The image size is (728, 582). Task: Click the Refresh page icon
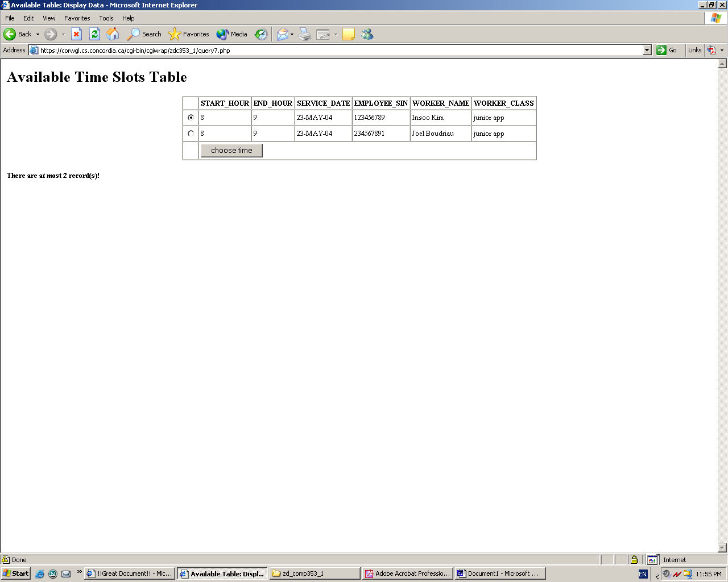[x=94, y=34]
